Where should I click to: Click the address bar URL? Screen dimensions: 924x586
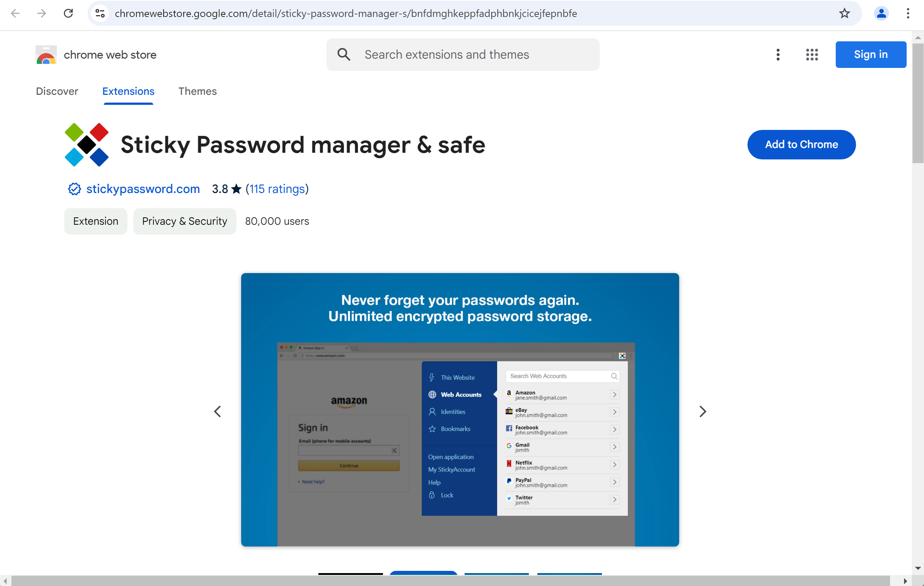pos(346,13)
